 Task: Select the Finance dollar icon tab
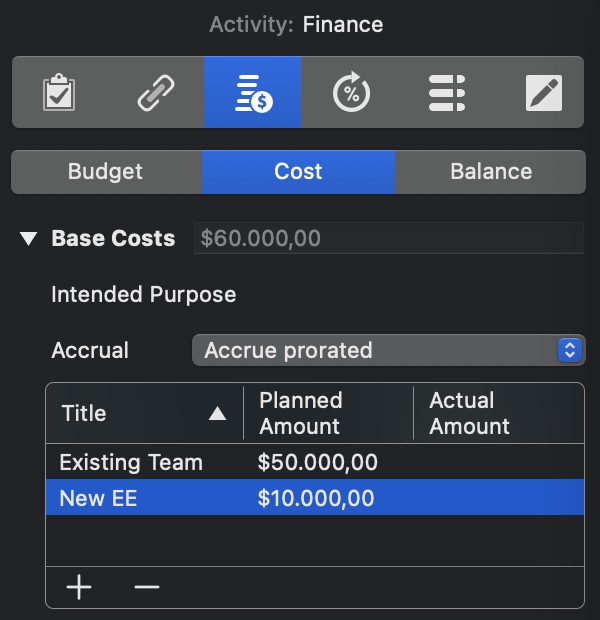[252, 93]
